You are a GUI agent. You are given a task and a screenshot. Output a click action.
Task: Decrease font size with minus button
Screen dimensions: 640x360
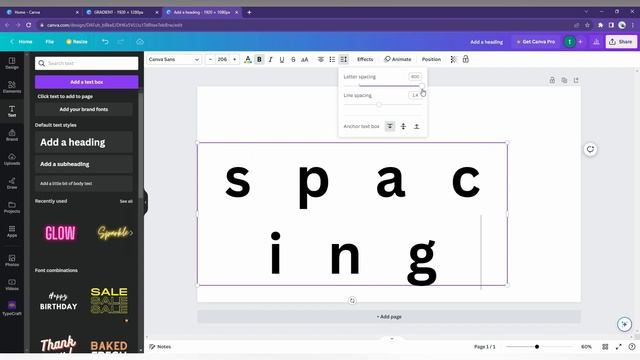pyautogui.click(x=210, y=60)
